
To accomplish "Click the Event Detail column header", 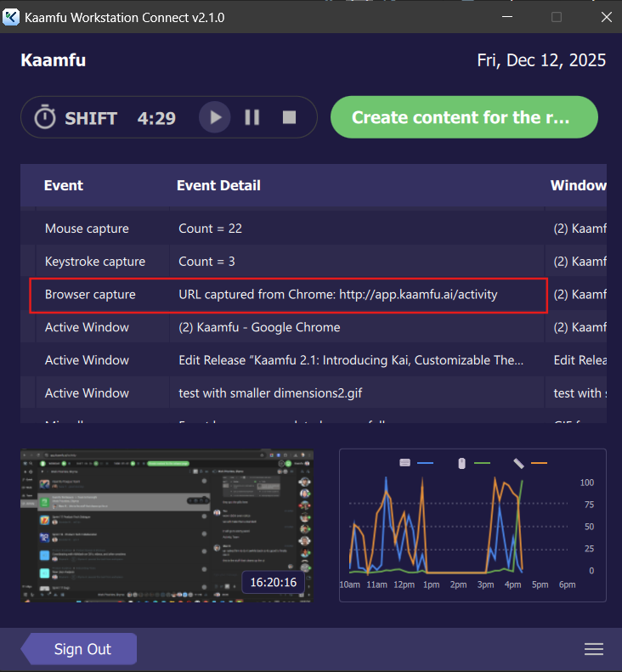I will [x=218, y=185].
